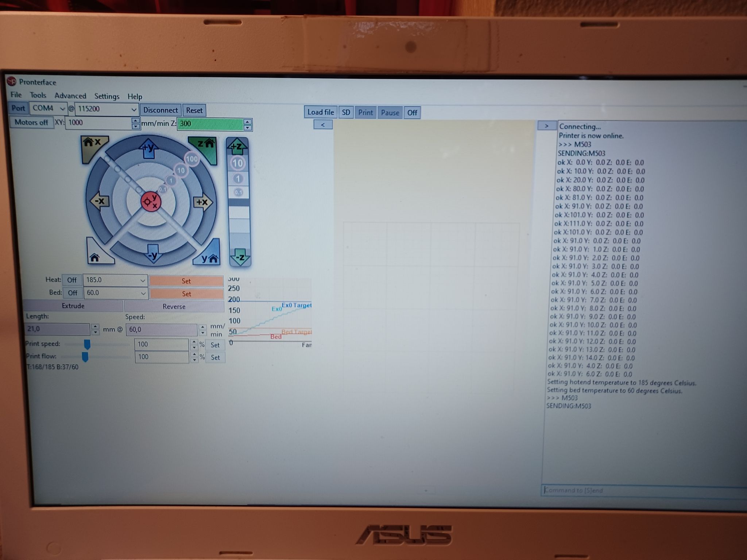Step extrude Length spinner arrows
747x560 pixels.
[x=95, y=329]
